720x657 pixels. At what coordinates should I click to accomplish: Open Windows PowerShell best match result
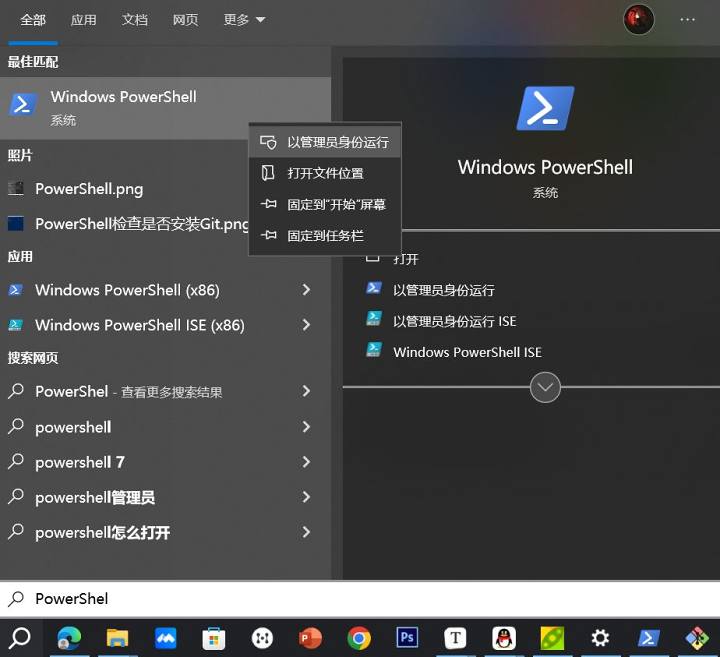pyautogui.click(x=165, y=108)
